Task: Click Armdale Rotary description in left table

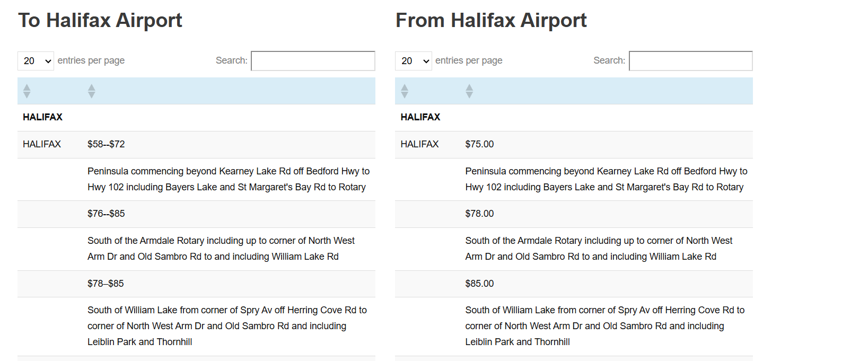Action: pyautogui.click(x=221, y=249)
